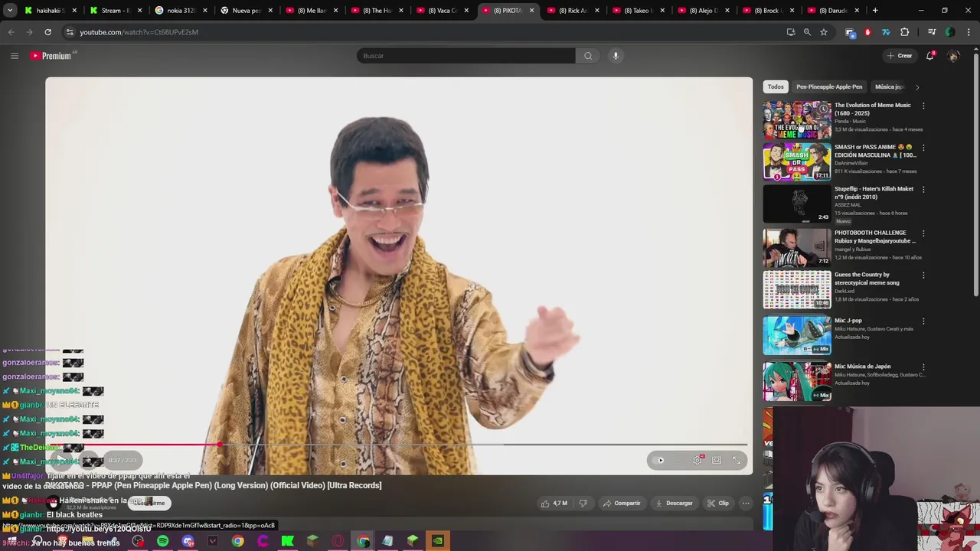Open NVIDIA app in the taskbar
Image resolution: width=980 pixels, height=551 pixels.
click(x=437, y=541)
